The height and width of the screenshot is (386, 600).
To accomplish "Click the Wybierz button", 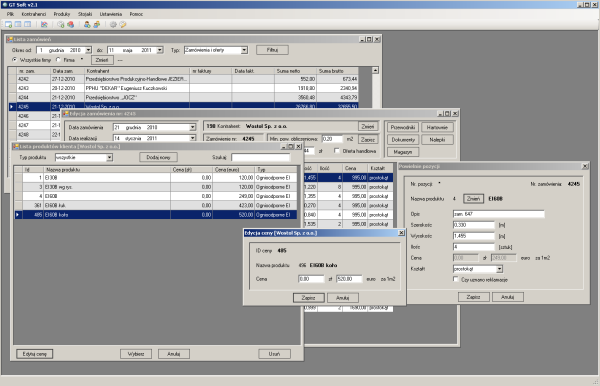I will tap(136, 354).
